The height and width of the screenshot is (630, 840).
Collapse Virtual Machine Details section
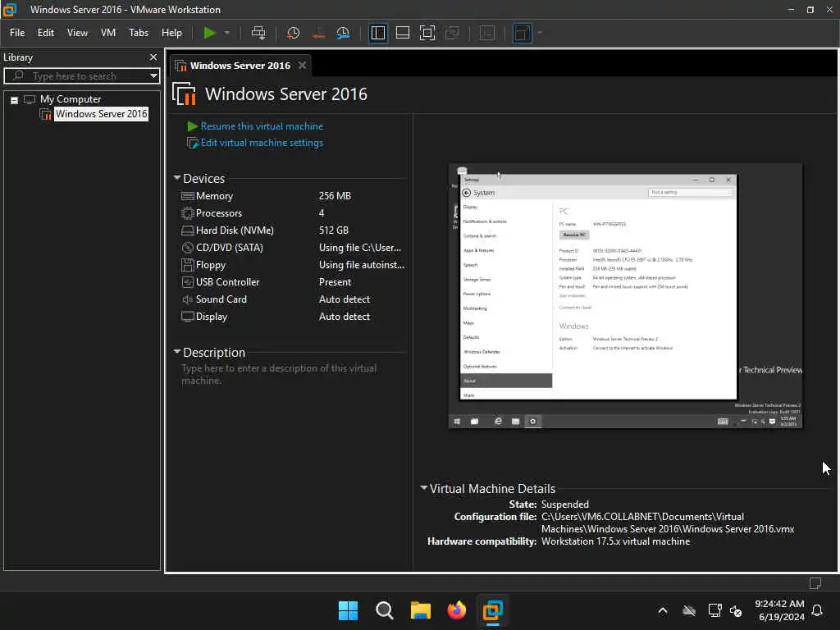pos(424,488)
